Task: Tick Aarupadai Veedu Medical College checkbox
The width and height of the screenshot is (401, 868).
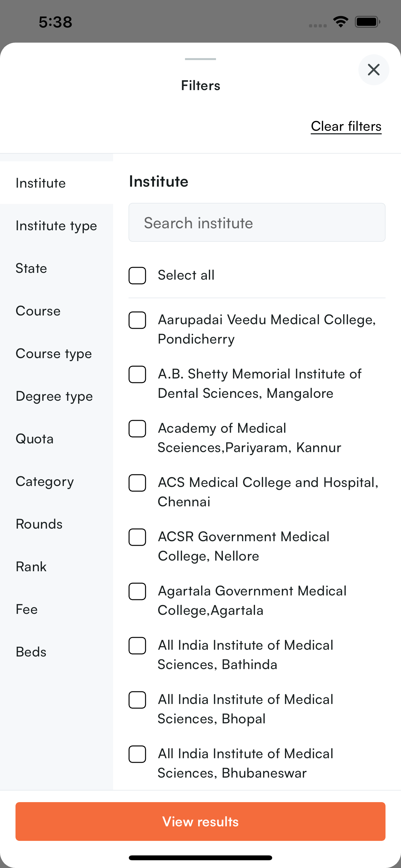Action: click(138, 320)
